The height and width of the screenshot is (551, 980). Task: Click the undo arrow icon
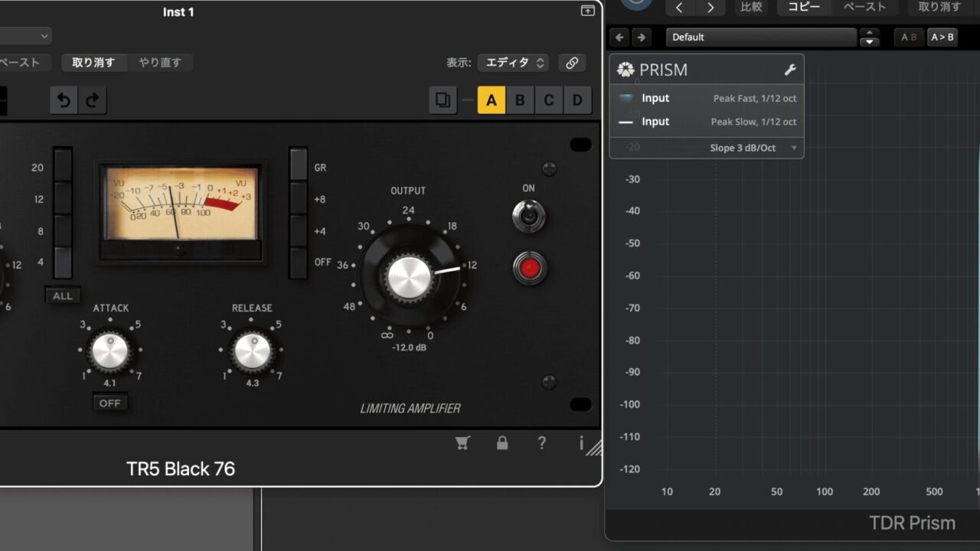64,100
